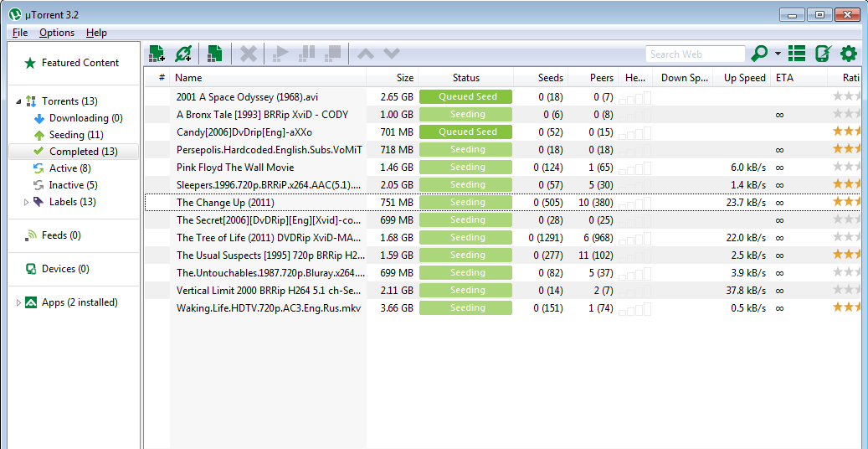Screen dimensions: 868x449
Task: Sort by Size column header
Action: tap(393, 78)
